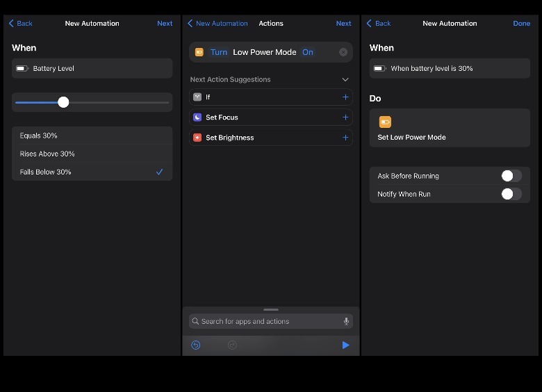
Task: Tap Low Power Mode action text
Action: (x=265, y=52)
